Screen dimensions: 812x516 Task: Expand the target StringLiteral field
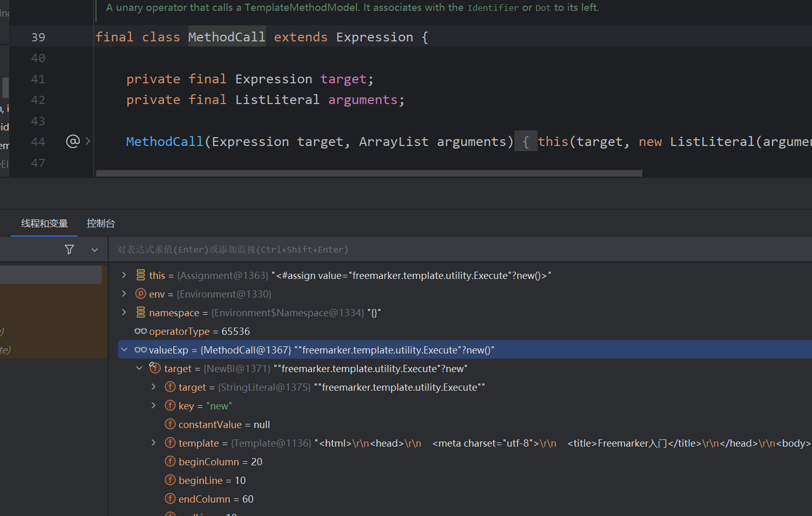pos(154,387)
